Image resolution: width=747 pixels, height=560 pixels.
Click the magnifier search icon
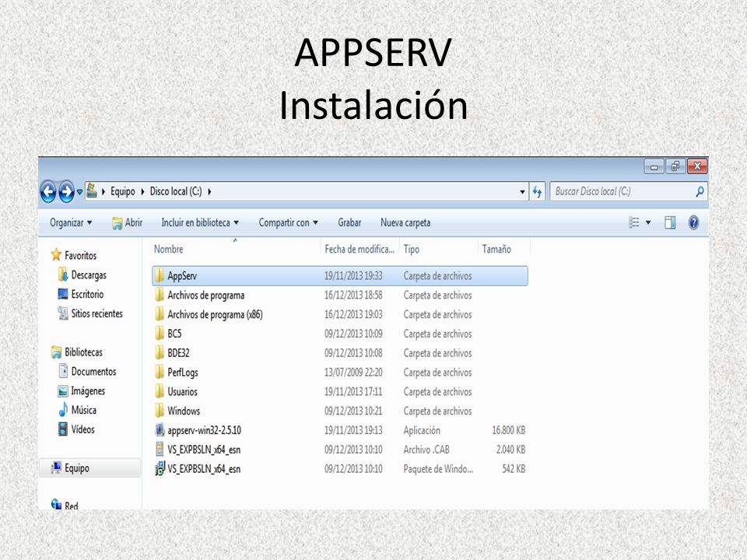point(700,192)
